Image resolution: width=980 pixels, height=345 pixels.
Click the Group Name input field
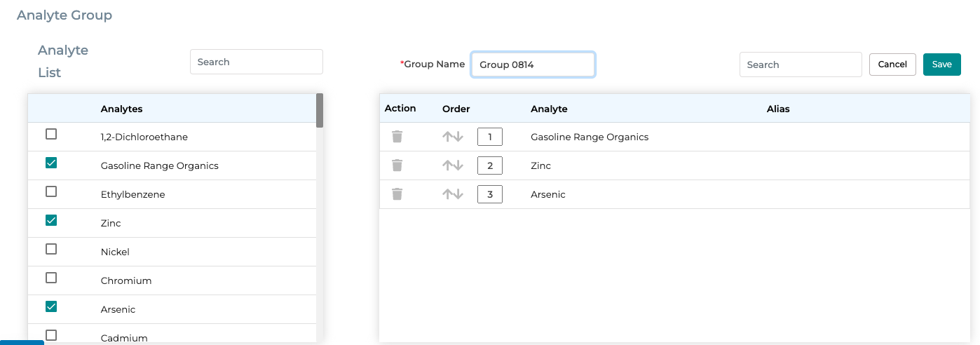point(533,65)
